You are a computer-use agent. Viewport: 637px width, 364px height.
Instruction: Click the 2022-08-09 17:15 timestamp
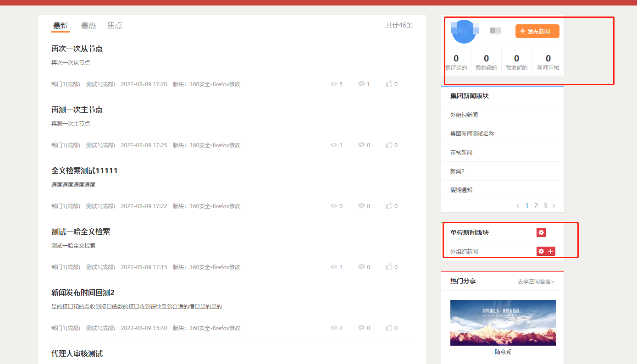(x=144, y=267)
